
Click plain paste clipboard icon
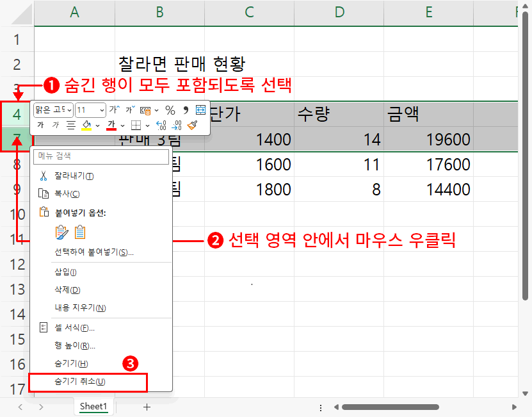click(80, 233)
